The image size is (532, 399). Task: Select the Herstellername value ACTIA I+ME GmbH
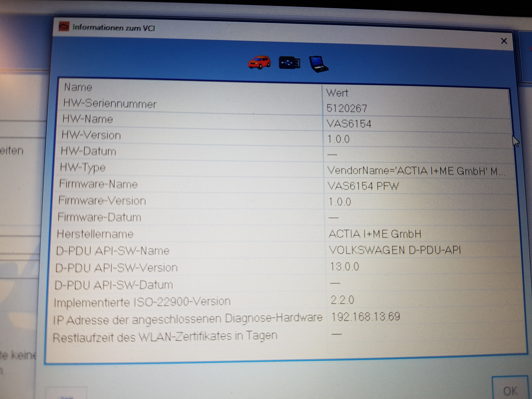[375, 234]
